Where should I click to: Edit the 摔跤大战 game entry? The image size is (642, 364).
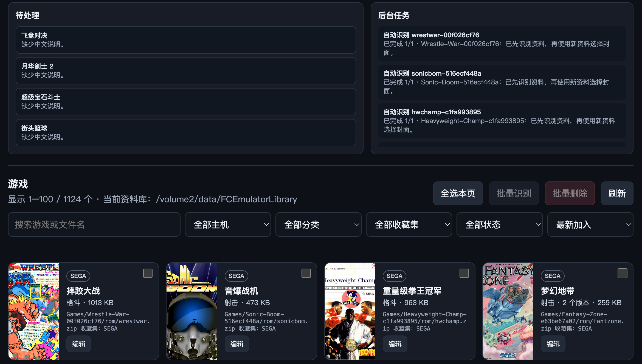pos(79,344)
